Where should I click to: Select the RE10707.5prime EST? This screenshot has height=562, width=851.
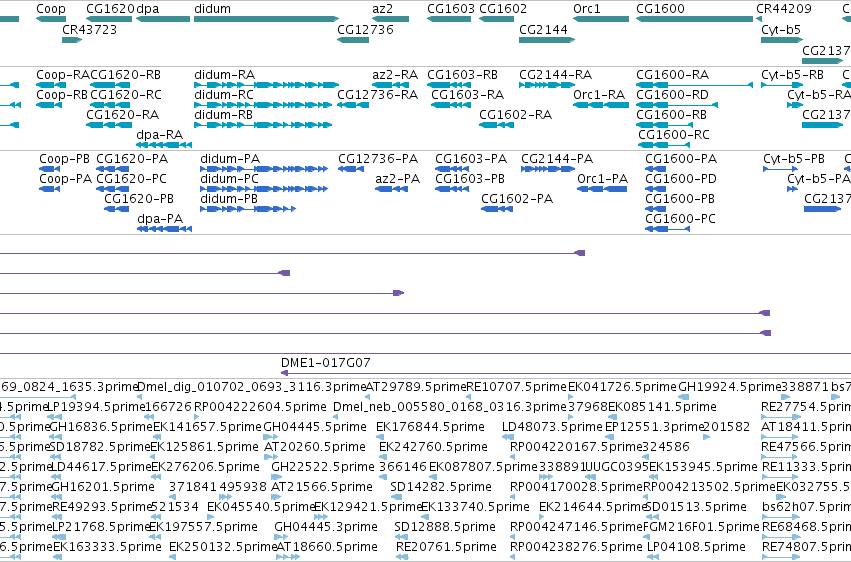[x=469, y=397]
